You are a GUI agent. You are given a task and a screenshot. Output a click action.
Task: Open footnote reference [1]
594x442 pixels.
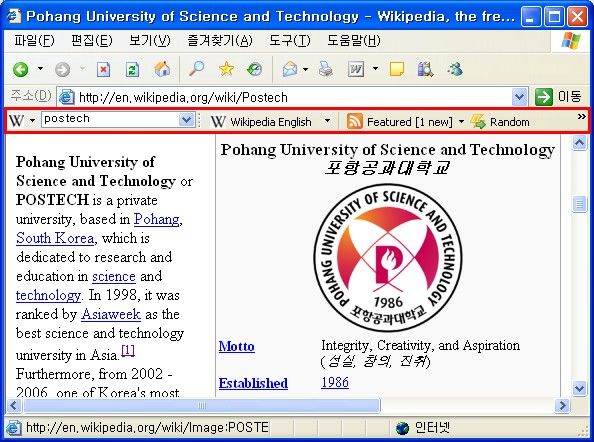[128, 350]
